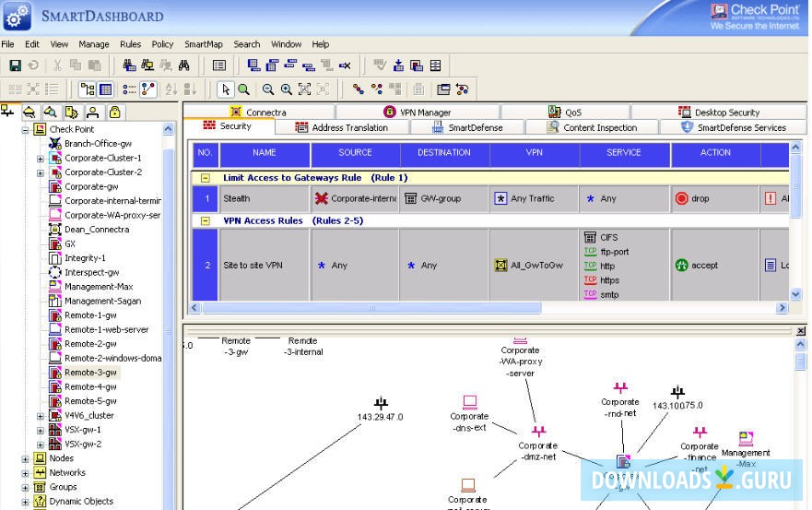Viewport: 812px width, 510px height.
Task: Open the Resources tree tab with magnifier
Action: coord(51,112)
